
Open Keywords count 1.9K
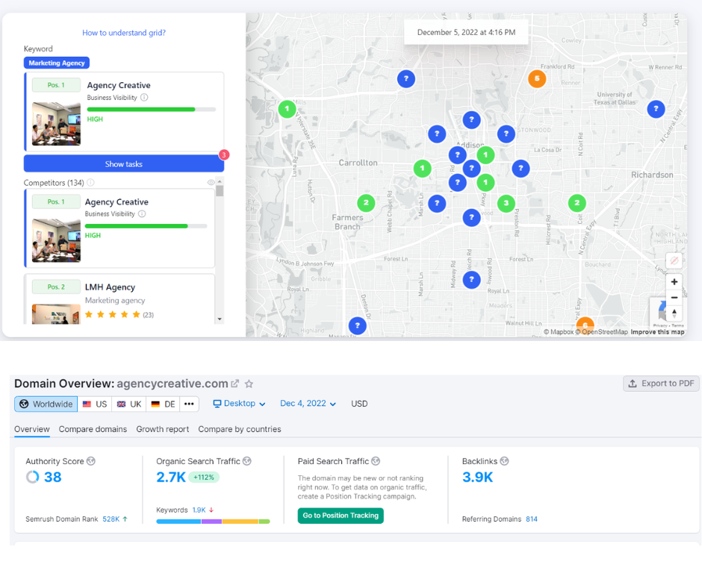(x=199, y=510)
